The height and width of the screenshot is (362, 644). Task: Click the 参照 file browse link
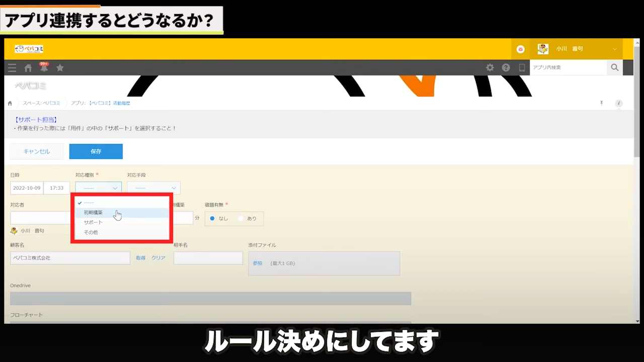point(258,263)
